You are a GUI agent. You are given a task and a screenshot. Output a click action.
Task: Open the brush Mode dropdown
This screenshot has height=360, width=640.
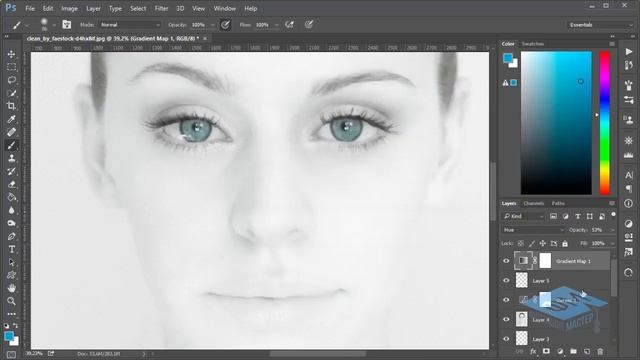[130, 25]
